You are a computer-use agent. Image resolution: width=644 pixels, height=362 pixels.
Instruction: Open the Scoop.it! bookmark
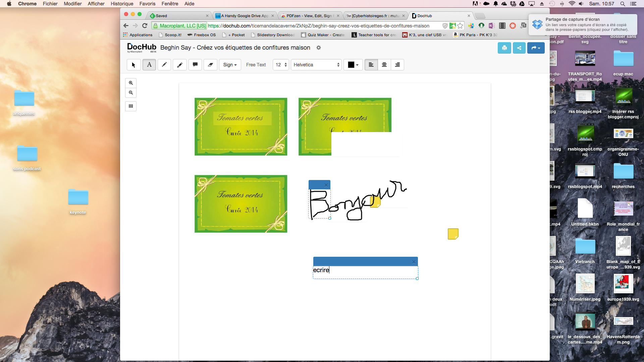[170, 35]
